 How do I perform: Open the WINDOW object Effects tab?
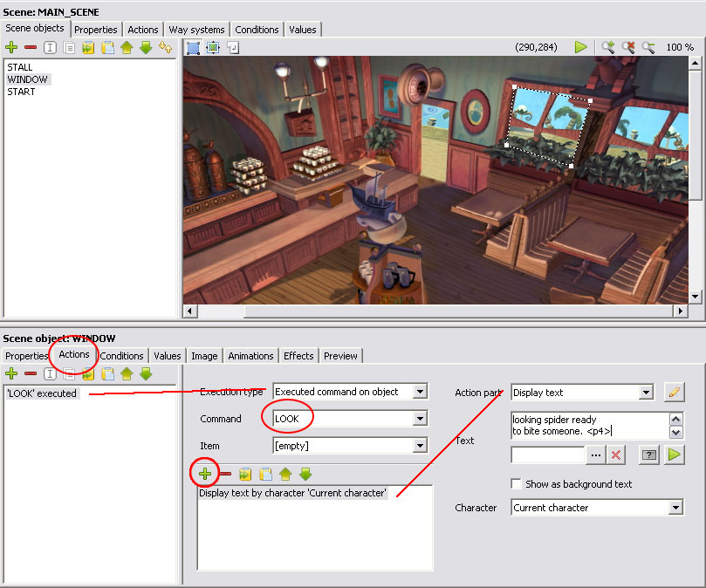point(298,356)
